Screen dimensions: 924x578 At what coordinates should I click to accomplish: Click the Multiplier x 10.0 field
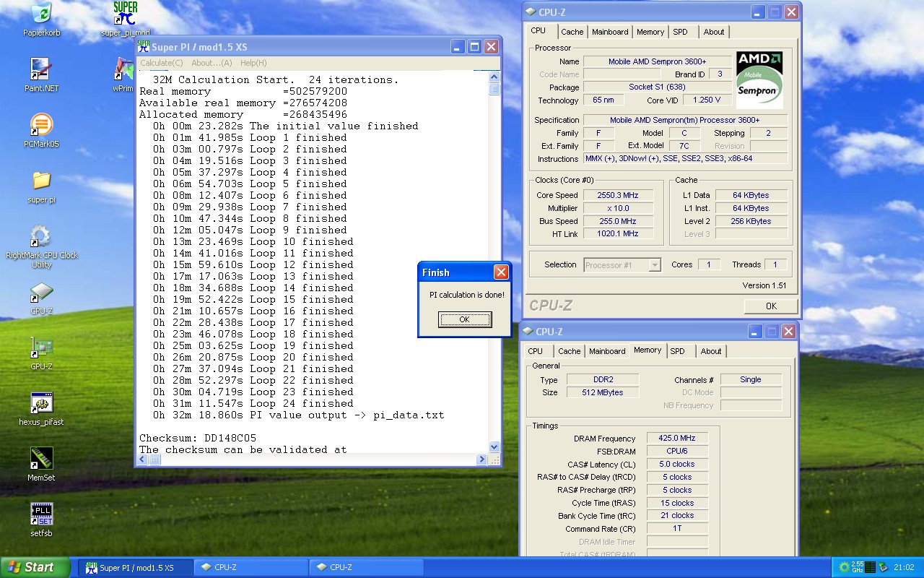pos(618,208)
